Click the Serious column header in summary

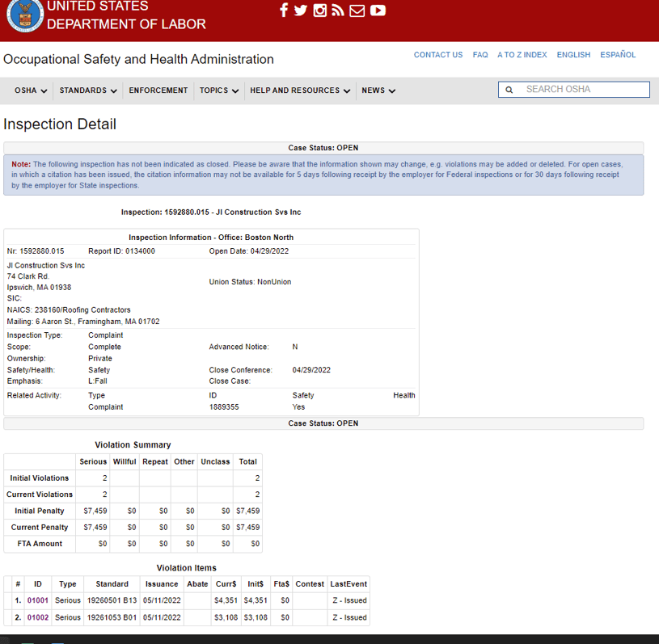[x=93, y=461]
